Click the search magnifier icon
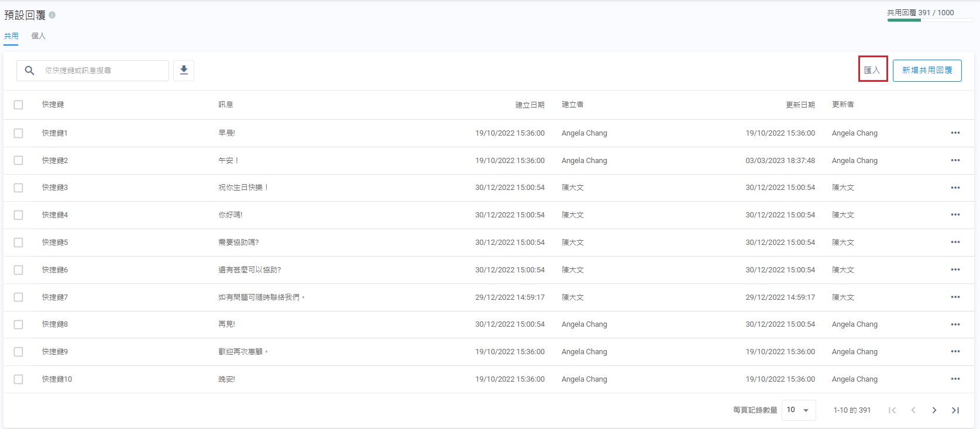The width and height of the screenshot is (980, 429). 30,71
